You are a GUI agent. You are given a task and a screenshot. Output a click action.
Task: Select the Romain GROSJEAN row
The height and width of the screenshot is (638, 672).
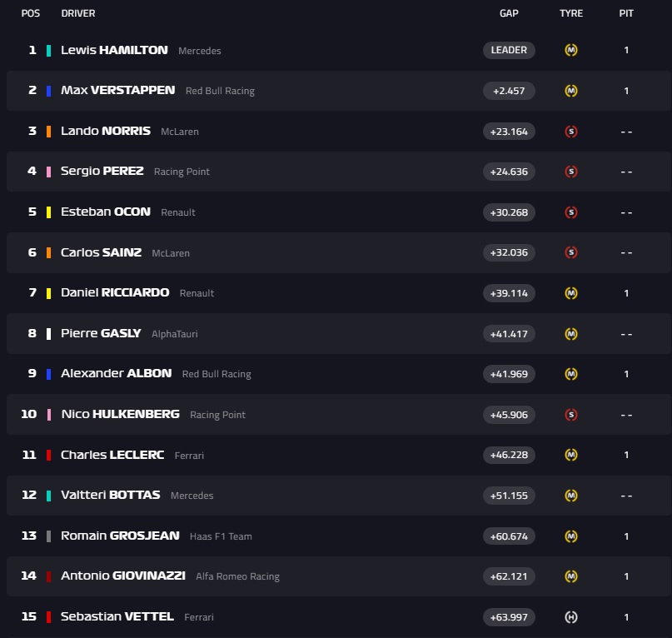click(x=333, y=536)
